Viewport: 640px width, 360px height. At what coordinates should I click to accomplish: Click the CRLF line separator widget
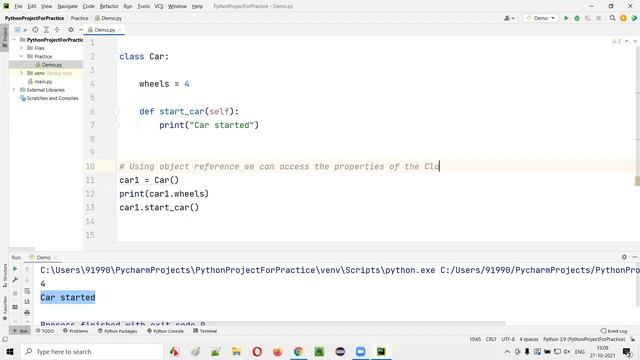(491, 339)
